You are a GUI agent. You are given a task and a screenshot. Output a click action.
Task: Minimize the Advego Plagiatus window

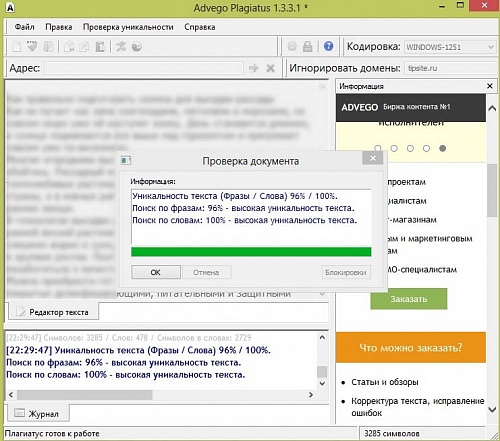442,7
